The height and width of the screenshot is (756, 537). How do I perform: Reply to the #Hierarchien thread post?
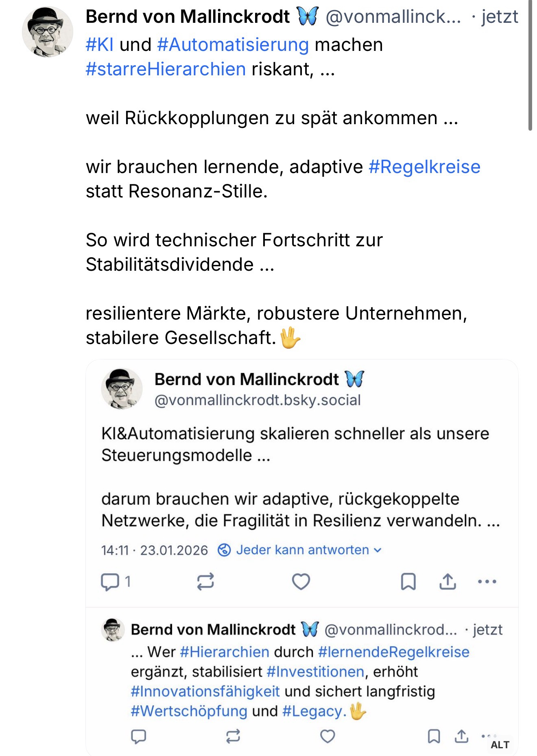pyautogui.click(x=139, y=736)
